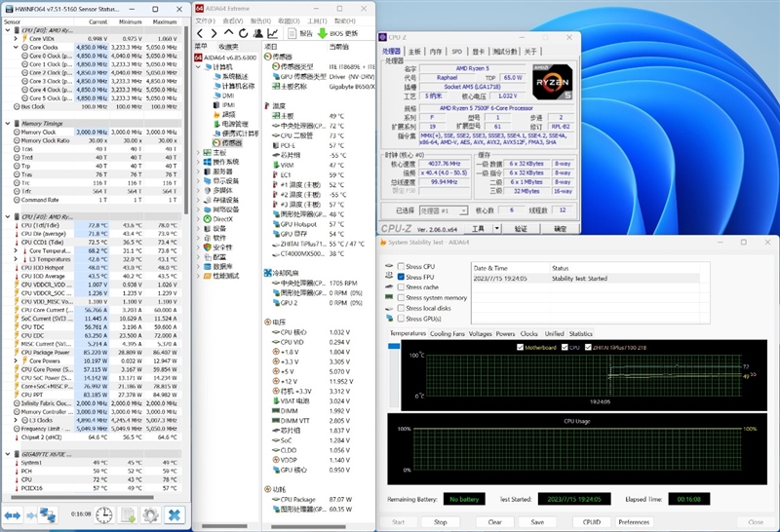
Task: Collapse GIGABYTE sensor section in HWiNFO
Action: point(8,454)
